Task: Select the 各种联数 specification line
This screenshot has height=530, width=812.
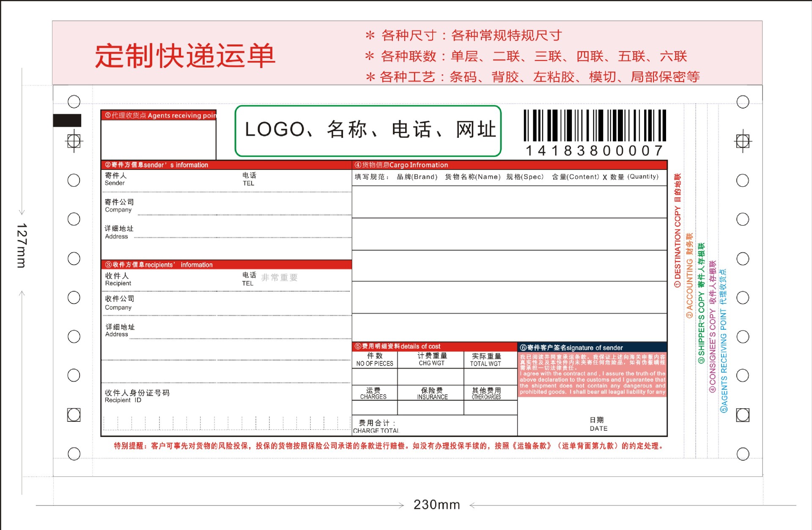Action: point(526,56)
